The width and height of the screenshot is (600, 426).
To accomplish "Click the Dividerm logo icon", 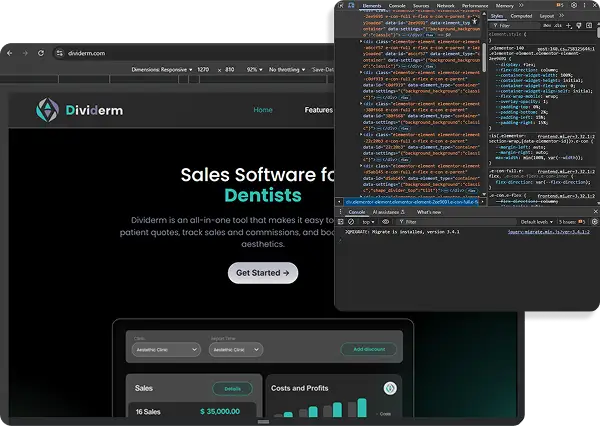I will (47, 110).
